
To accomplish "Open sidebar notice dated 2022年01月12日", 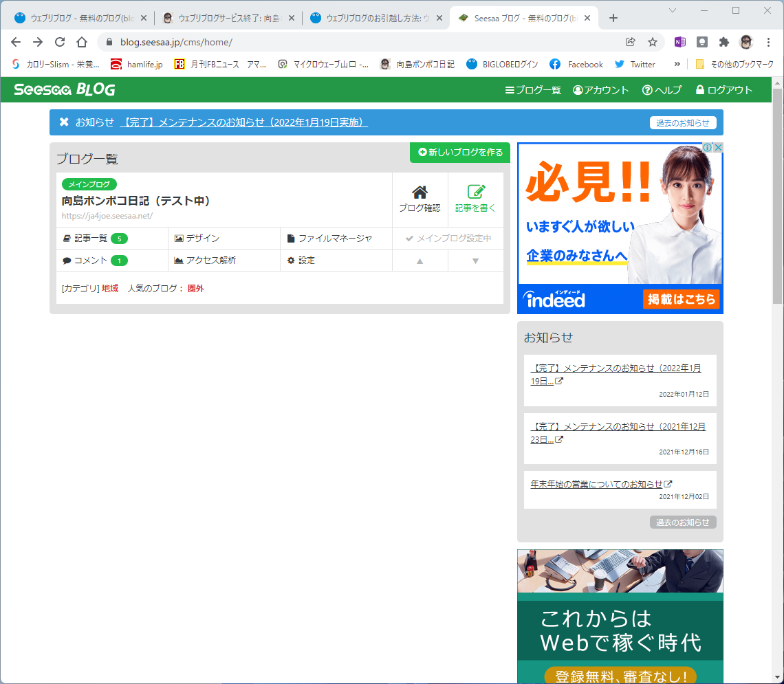I will click(616, 374).
